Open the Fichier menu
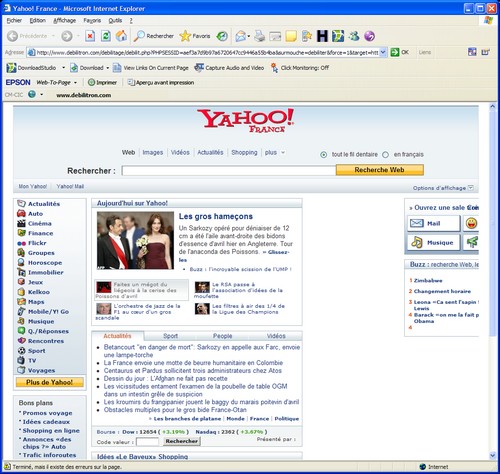The height and width of the screenshot is (474, 500). click(x=14, y=21)
